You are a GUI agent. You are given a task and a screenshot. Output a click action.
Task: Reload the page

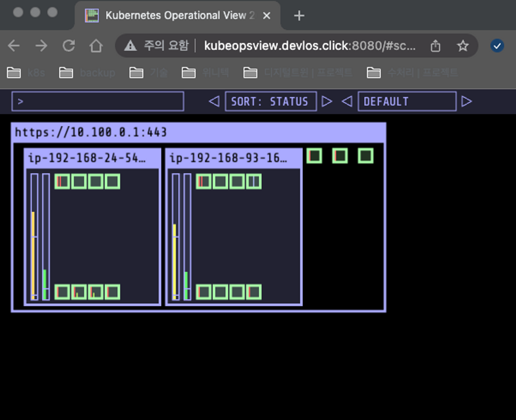[69, 46]
